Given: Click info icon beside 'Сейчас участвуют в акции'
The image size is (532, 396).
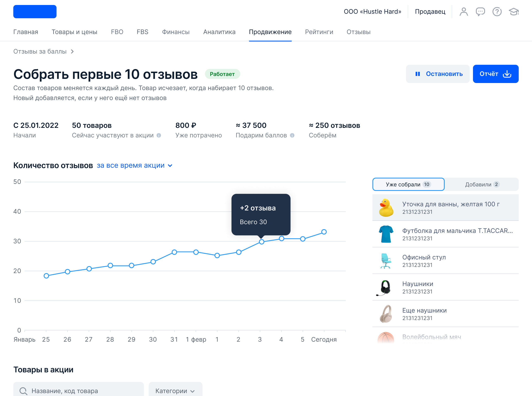Looking at the screenshot, I should (x=159, y=136).
